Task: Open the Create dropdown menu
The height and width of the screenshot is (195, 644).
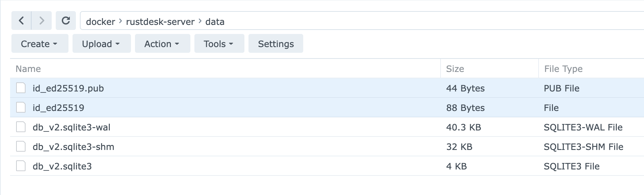Action: click(x=39, y=43)
